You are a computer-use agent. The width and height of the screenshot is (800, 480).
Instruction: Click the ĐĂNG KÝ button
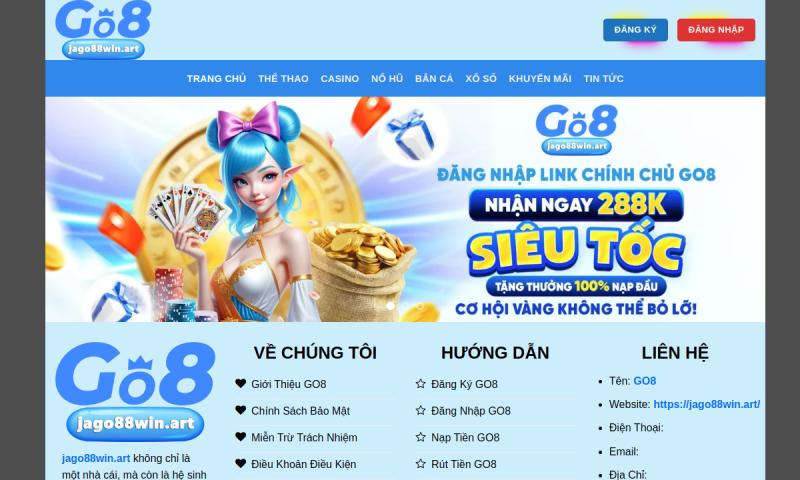tap(635, 30)
